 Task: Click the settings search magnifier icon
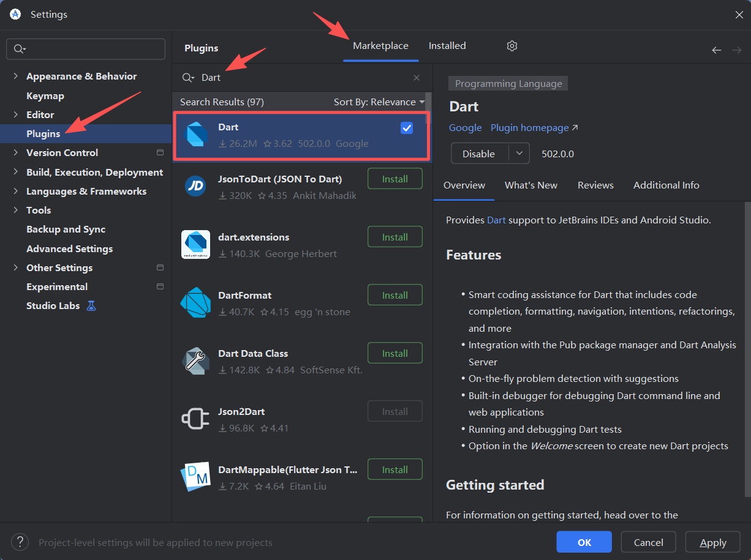point(19,50)
